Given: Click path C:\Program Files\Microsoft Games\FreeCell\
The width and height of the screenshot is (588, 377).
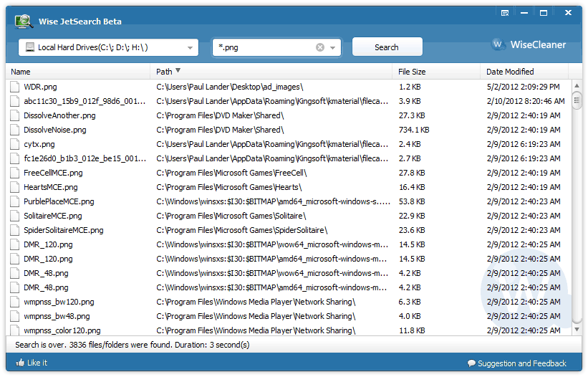Looking at the screenshot, I should coord(231,173).
